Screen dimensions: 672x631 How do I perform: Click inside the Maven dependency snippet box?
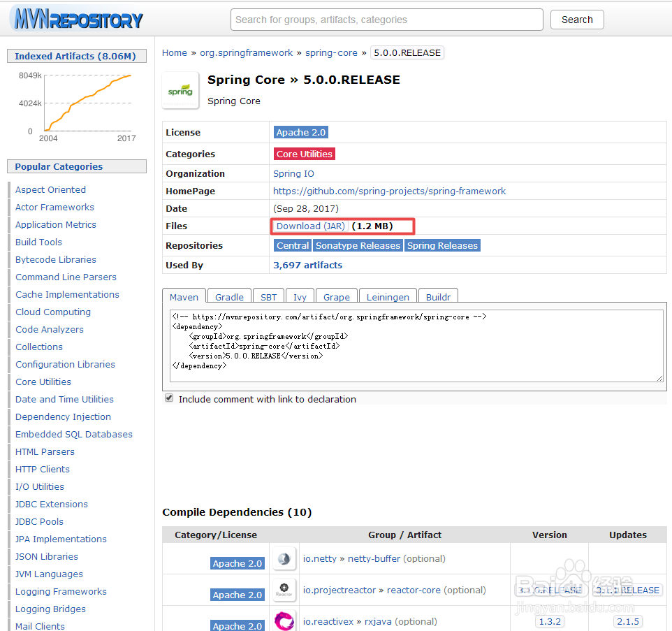click(x=416, y=345)
